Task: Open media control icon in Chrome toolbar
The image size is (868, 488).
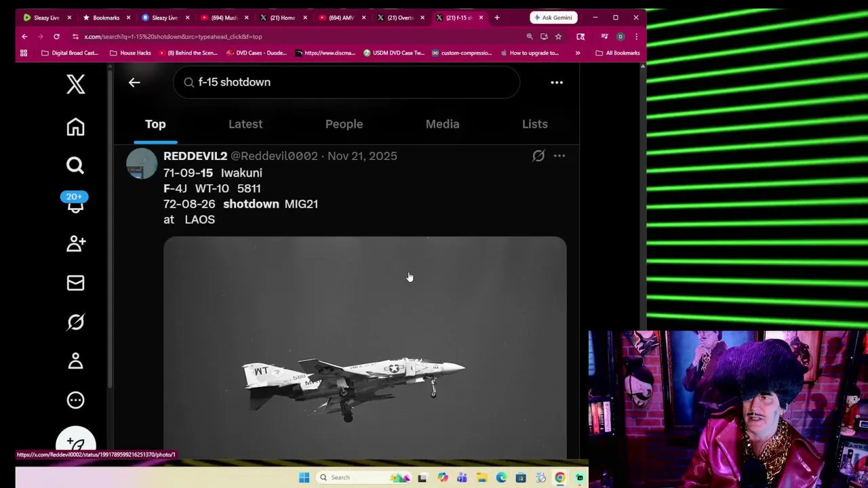Action: [604, 37]
